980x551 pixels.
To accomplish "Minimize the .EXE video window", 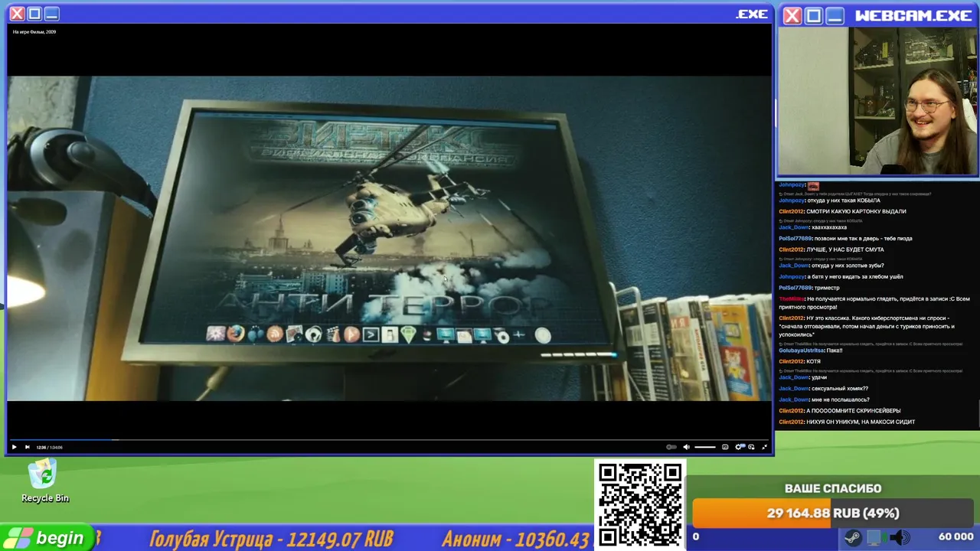I will point(51,14).
